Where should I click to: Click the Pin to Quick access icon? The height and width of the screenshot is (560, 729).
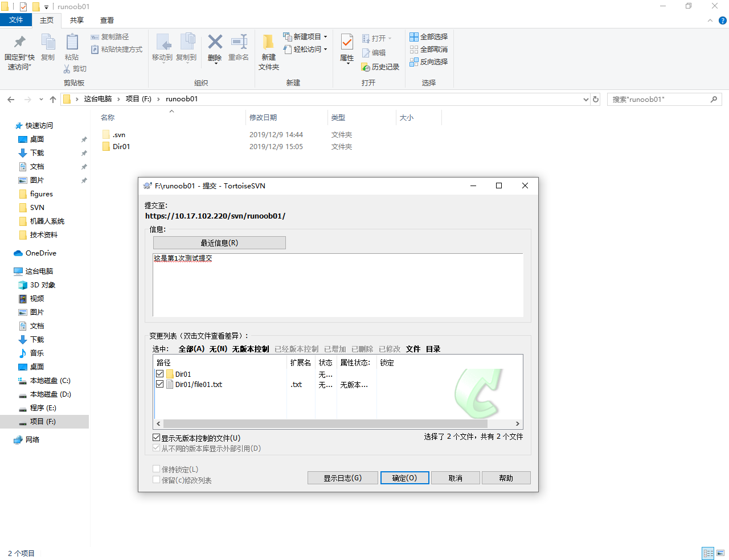pos(19,42)
